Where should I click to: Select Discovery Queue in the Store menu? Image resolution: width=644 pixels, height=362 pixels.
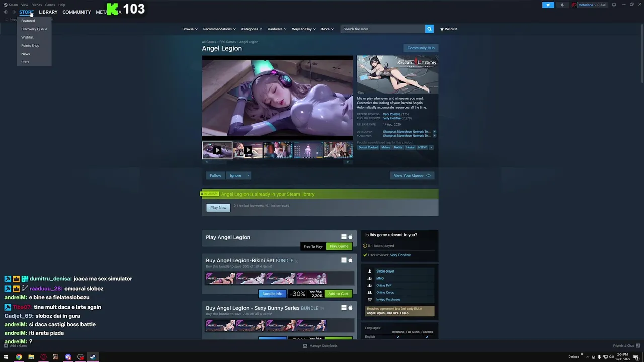pyautogui.click(x=34, y=29)
